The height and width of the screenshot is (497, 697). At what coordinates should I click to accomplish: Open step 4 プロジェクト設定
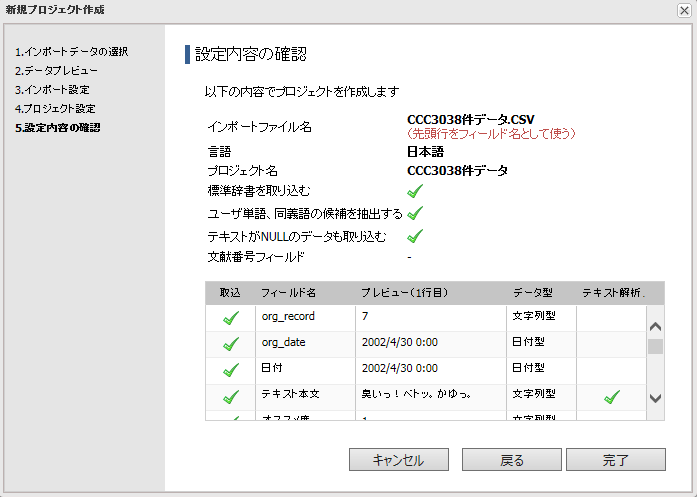[55, 108]
